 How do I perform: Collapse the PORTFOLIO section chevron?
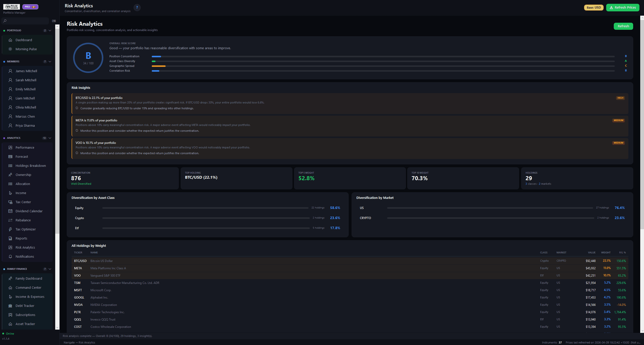tap(50, 30)
